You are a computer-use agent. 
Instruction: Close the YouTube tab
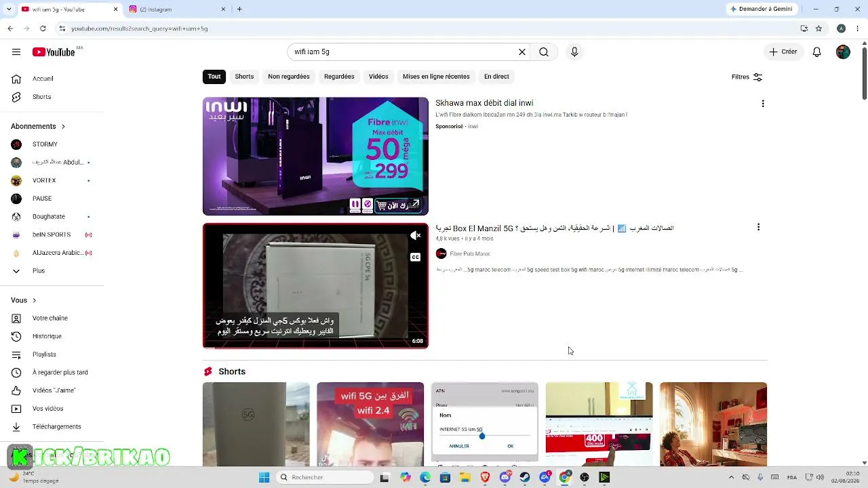[115, 9]
